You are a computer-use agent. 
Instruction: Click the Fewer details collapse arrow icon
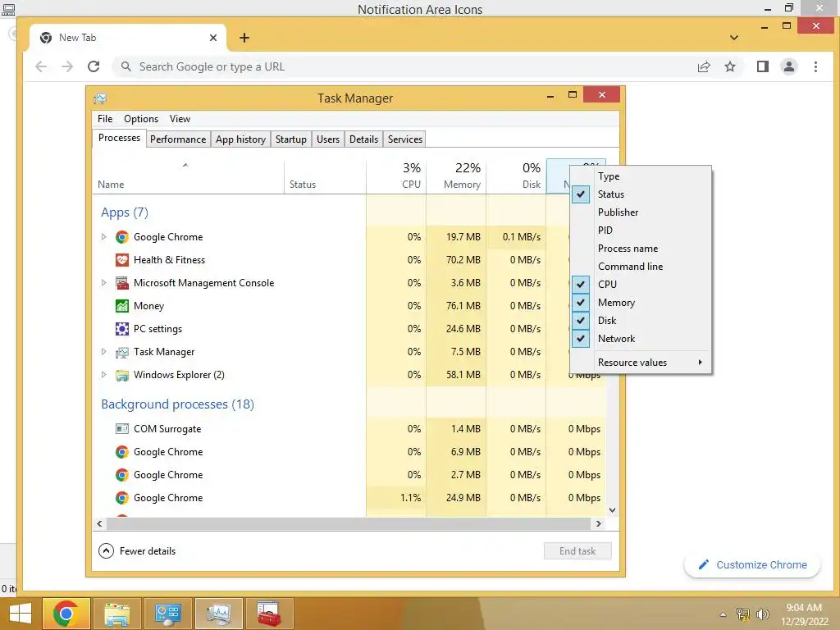pyautogui.click(x=106, y=550)
